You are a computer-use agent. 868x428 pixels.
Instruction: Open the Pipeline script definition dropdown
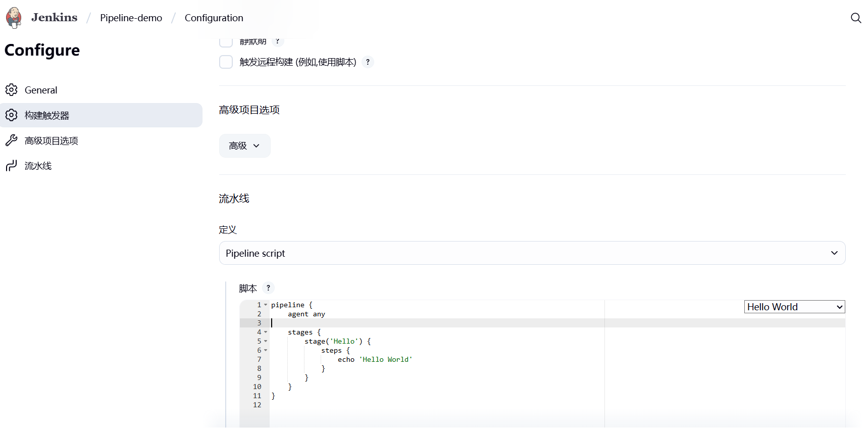point(532,253)
